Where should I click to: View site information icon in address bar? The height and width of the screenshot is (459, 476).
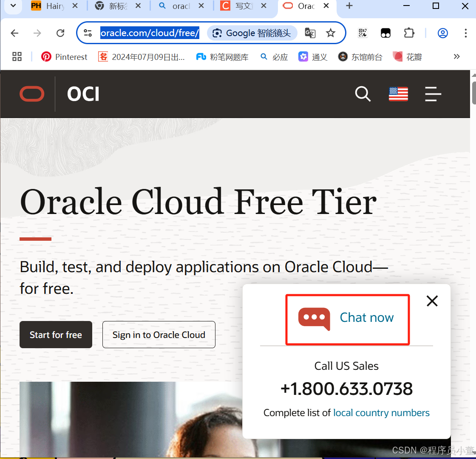point(88,33)
